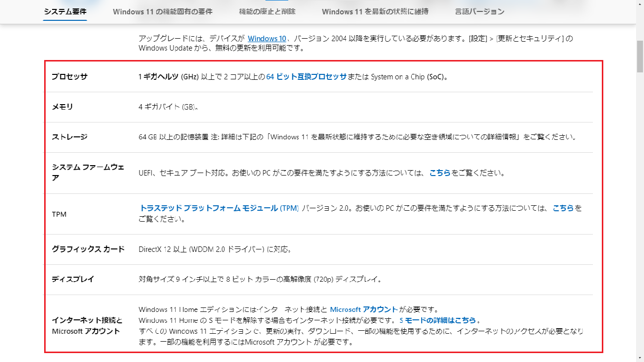Follow the S モードの詳細はこちら link
This screenshot has width=644, height=362.
[437, 320]
